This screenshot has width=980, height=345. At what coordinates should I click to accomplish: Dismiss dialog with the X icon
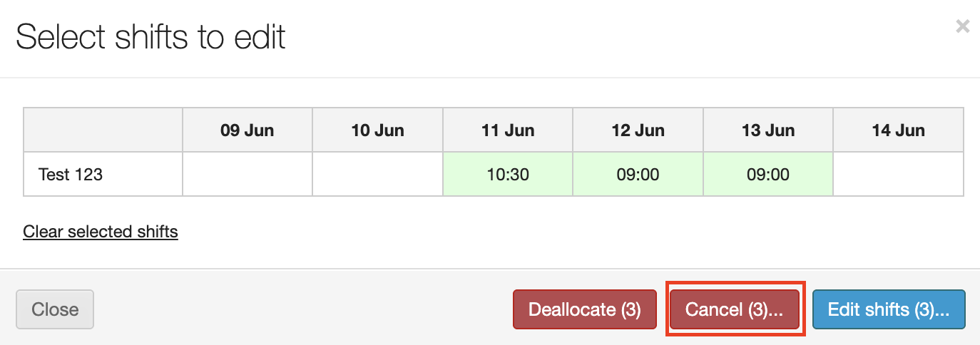tap(962, 27)
